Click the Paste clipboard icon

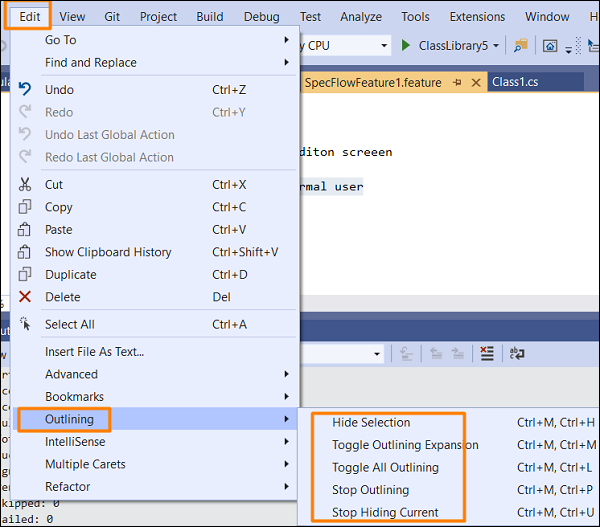coord(24,229)
